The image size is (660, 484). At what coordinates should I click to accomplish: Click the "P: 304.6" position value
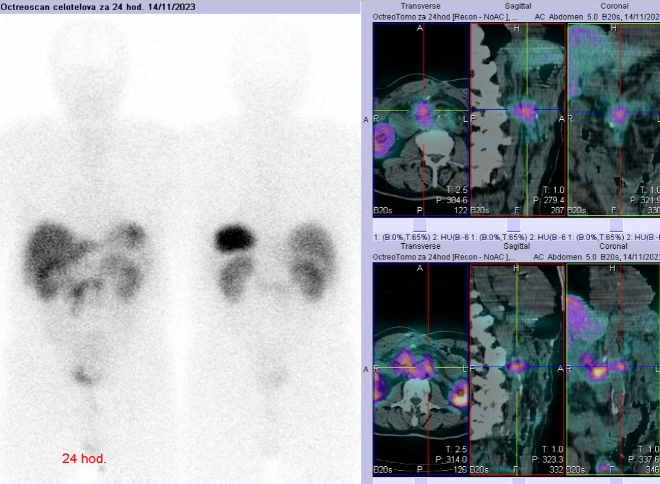[452, 200]
